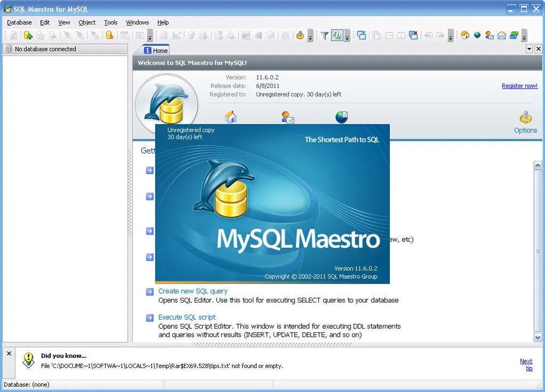Click the toolbar back arrow icon
This screenshot has width=545, height=392.
(428, 35)
